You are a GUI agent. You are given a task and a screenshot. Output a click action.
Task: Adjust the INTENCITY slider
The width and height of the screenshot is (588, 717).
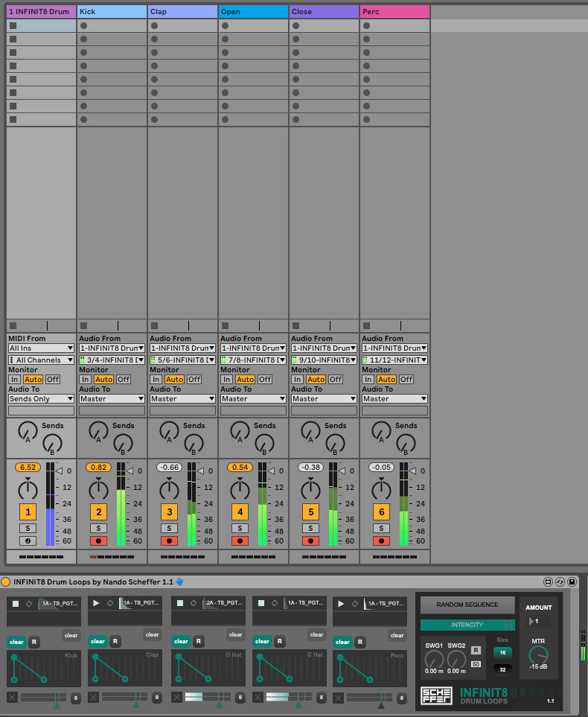tap(467, 625)
